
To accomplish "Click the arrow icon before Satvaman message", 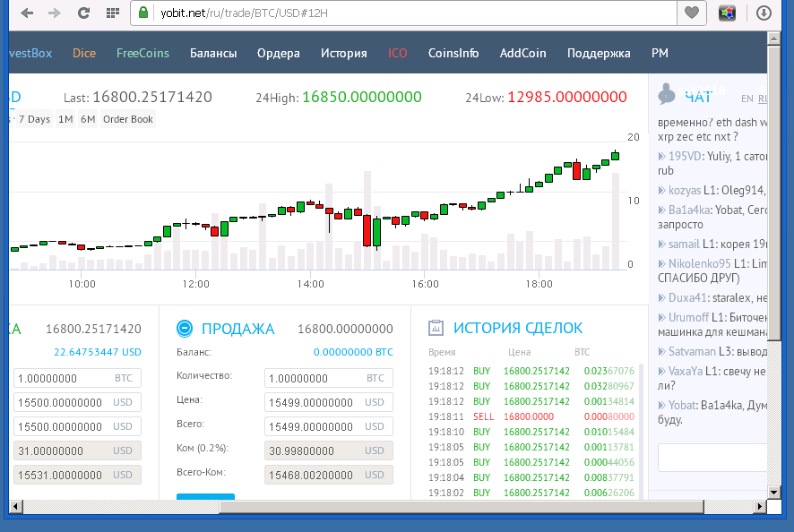I will pyautogui.click(x=661, y=351).
